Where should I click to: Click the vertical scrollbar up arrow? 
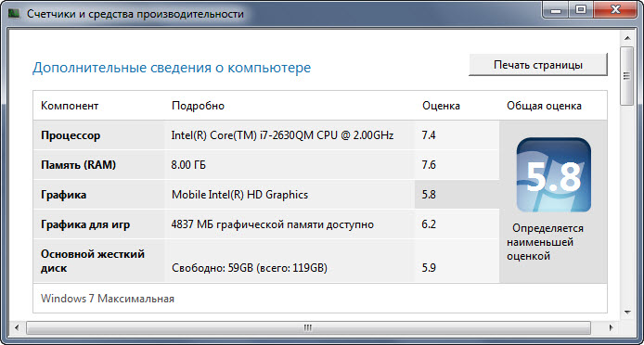pos(626,39)
